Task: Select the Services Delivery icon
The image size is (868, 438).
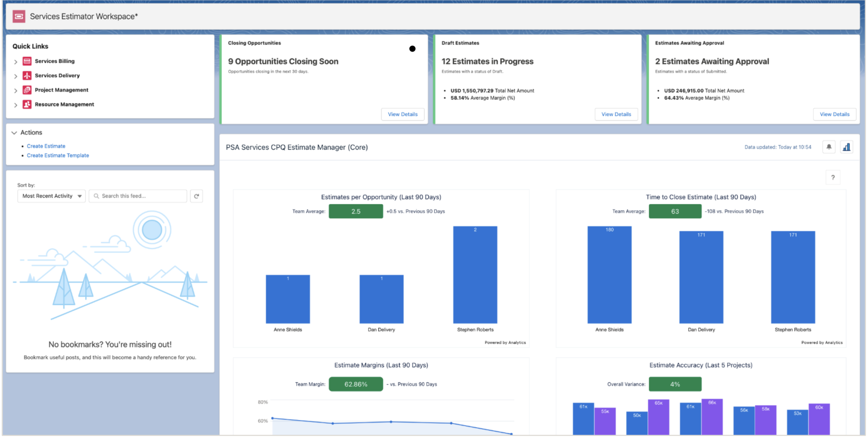Action: pyautogui.click(x=27, y=75)
